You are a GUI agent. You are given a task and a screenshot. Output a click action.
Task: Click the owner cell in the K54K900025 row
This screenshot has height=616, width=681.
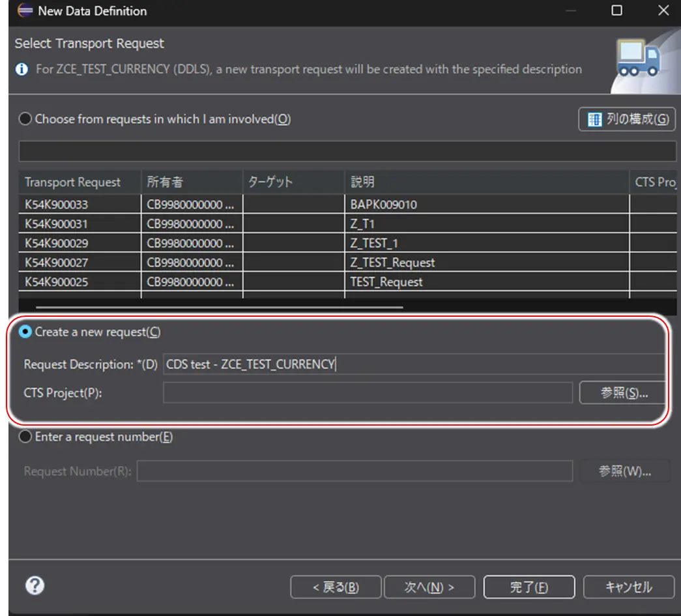[x=192, y=282]
